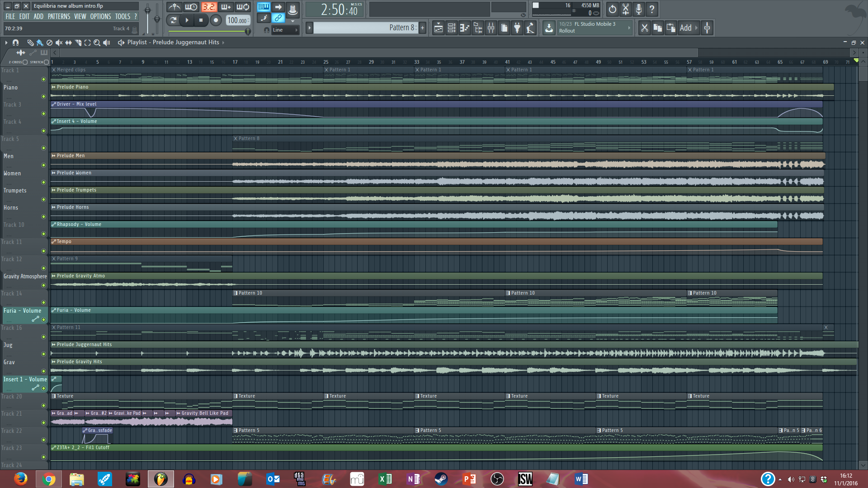Image resolution: width=868 pixels, height=488 pixels.
Task: Click the one-click audio recording microphone
Action: coord(638,9)
